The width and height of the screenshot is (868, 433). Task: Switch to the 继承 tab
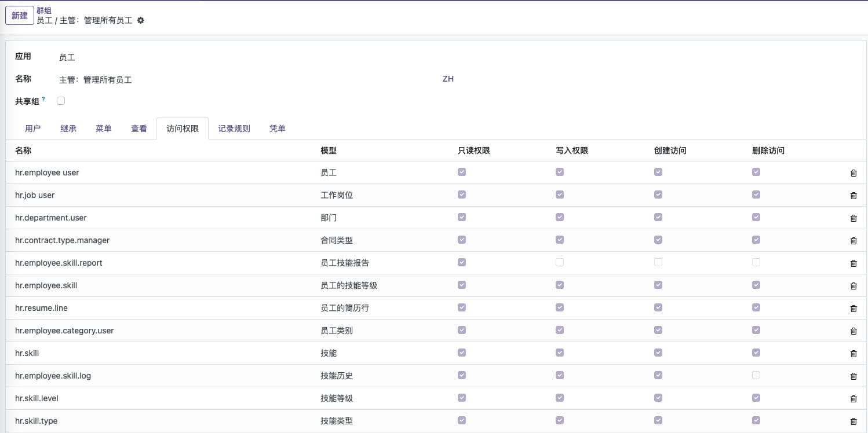68,129
